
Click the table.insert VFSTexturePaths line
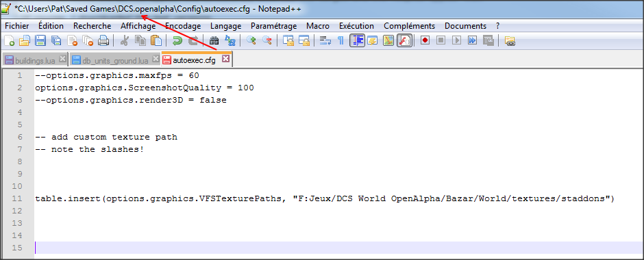coord(325,198)
